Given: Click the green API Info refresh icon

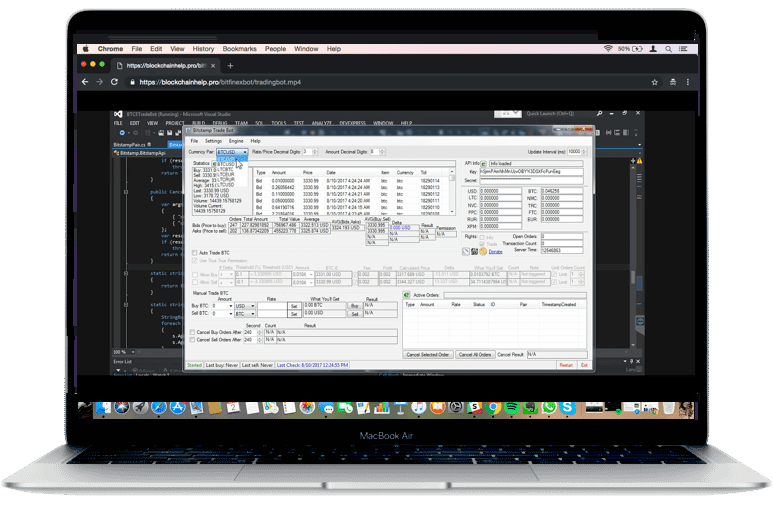Looking at the screenshot, I should click(x=483, y=163).
